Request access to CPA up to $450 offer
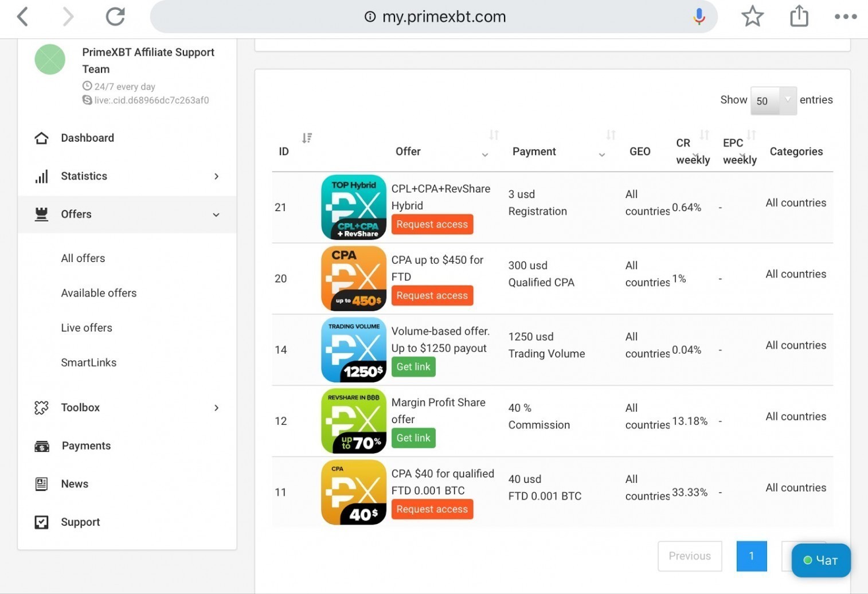The height and width of the screenshot is (594, 868). [x=432, y=295]
